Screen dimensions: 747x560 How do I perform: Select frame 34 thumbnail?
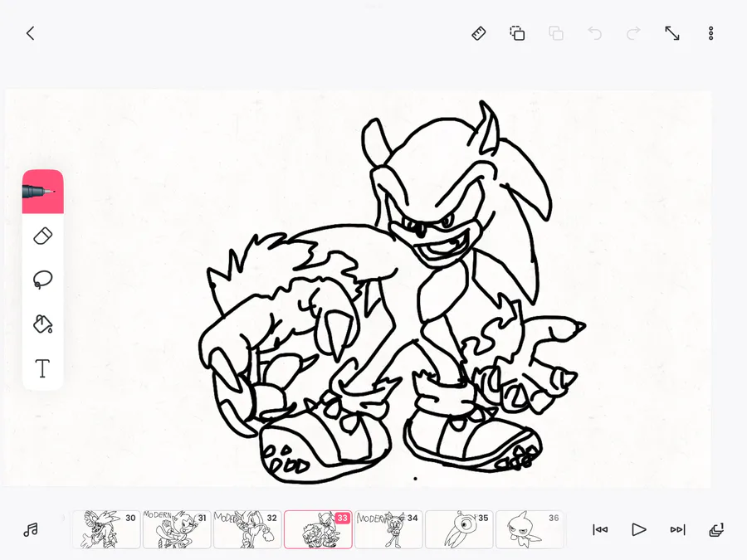388,529
